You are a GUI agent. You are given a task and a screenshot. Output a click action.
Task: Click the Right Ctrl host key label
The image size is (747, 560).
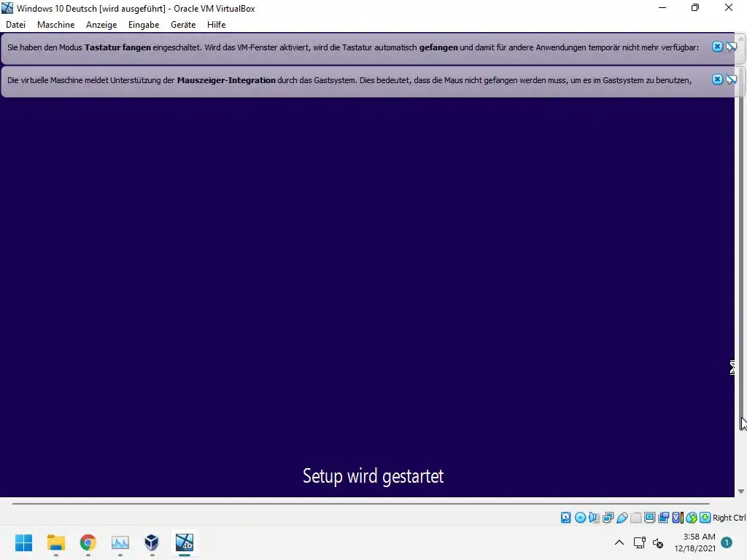[729, 518]
